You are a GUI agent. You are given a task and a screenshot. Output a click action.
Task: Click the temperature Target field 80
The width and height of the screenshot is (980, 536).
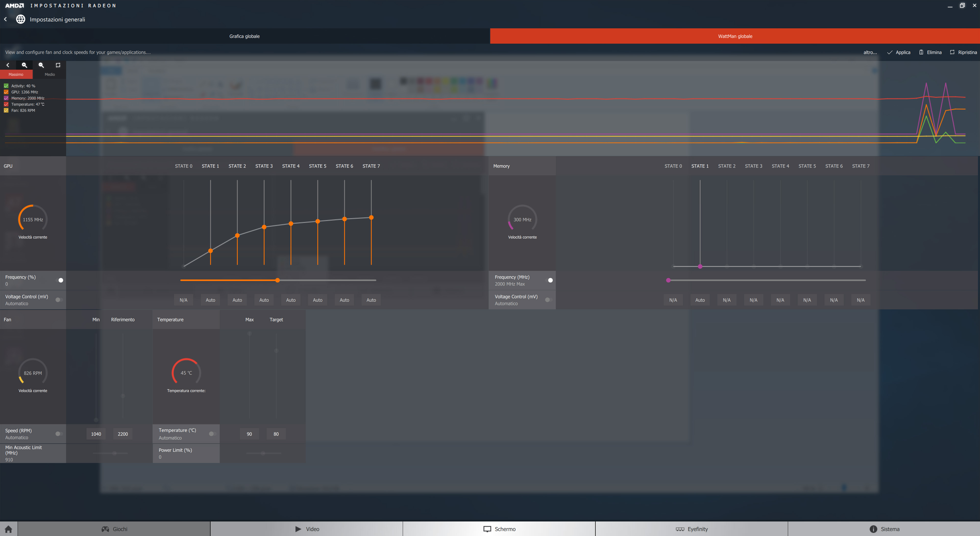pos(276,434)
